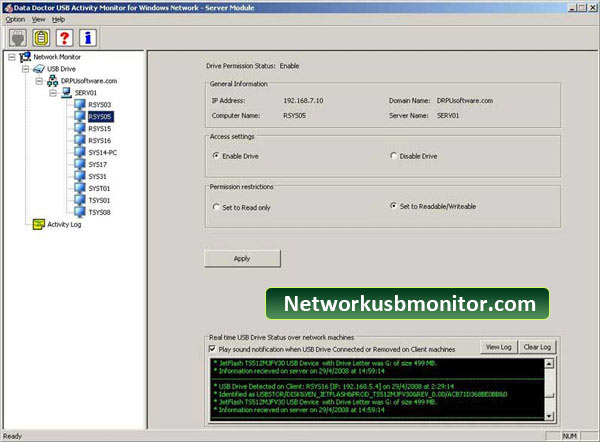Choose Set to Read only option
600x442 pixels.
(x=216, y=207)
